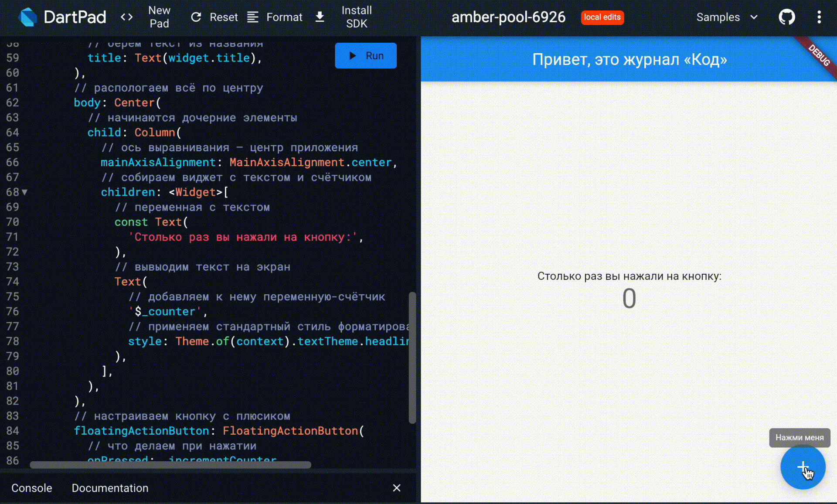Screen dimensions: 837x504
Task: Click the Reset circular arrow icon
Action: tap(196, 17)
